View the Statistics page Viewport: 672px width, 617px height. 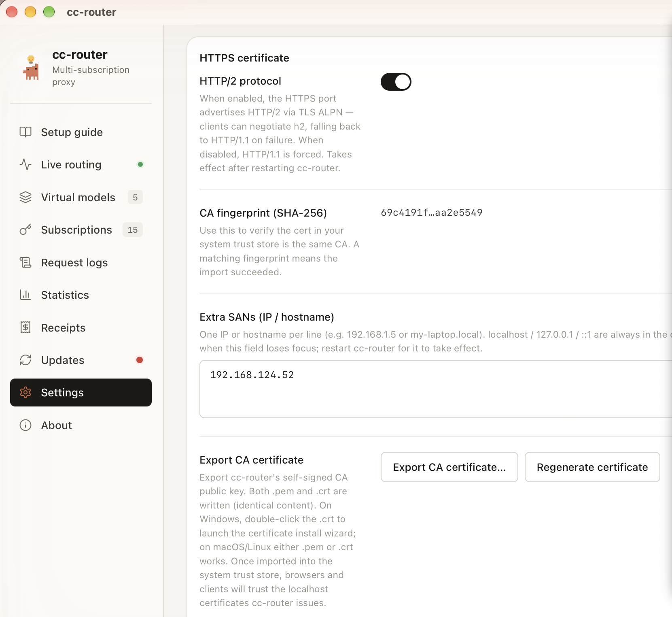point(81,295)
